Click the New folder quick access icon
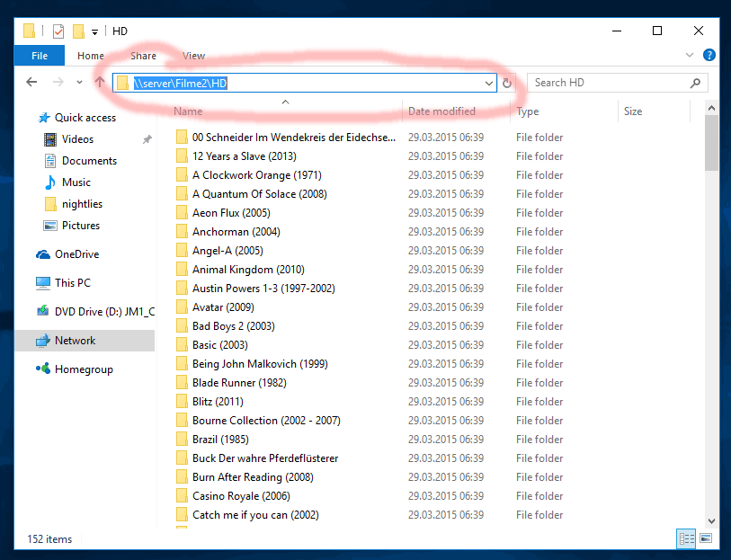Screen dimensions: 731x560 (78, 31)
